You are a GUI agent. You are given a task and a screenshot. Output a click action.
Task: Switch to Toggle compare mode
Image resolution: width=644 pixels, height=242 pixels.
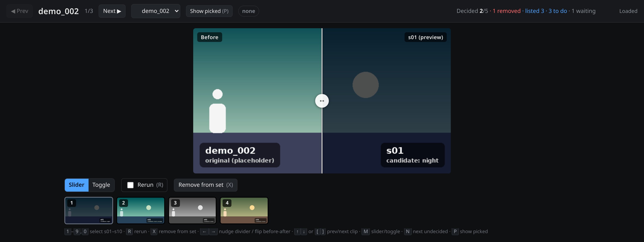[101, 185]
